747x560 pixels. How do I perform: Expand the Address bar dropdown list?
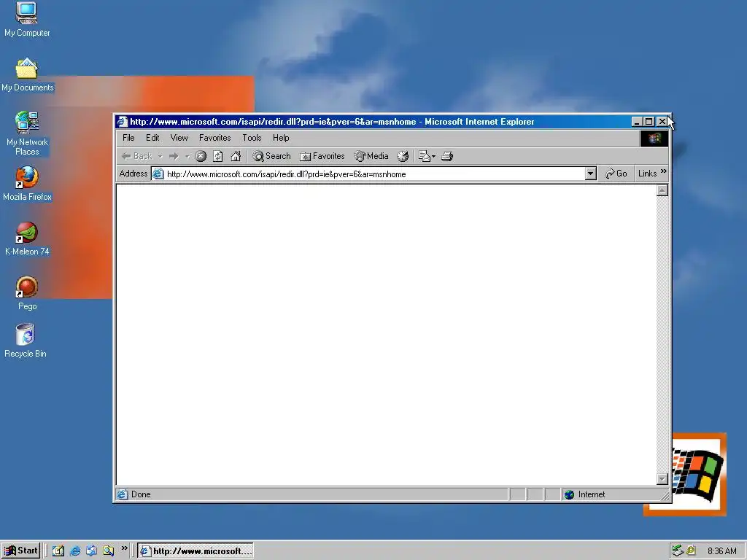pyautogui.click(x=591, y=174)
